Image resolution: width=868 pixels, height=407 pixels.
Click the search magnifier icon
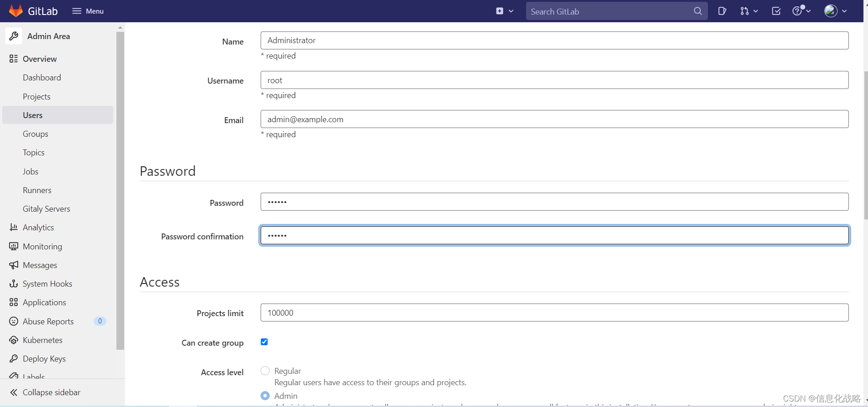point(697,11)
